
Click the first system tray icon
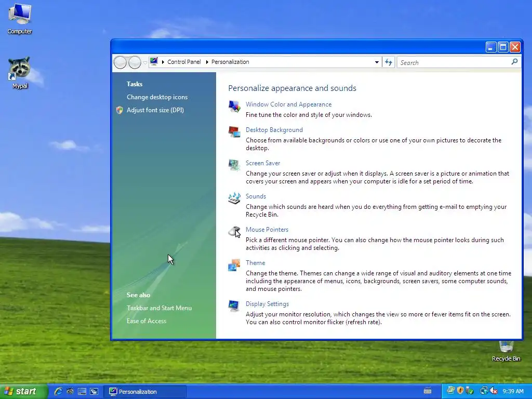450,391
